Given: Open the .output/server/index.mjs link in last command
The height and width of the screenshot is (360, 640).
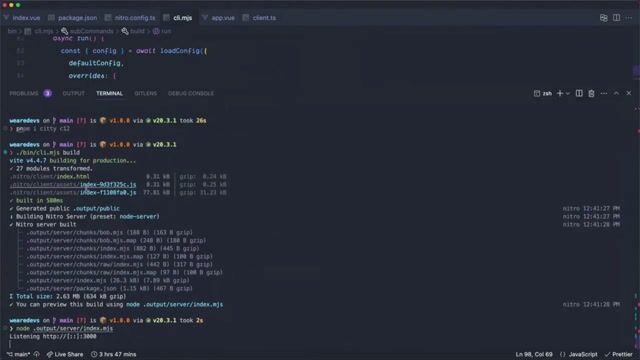Looking at the screenshot, I should [x=73, y=328].
